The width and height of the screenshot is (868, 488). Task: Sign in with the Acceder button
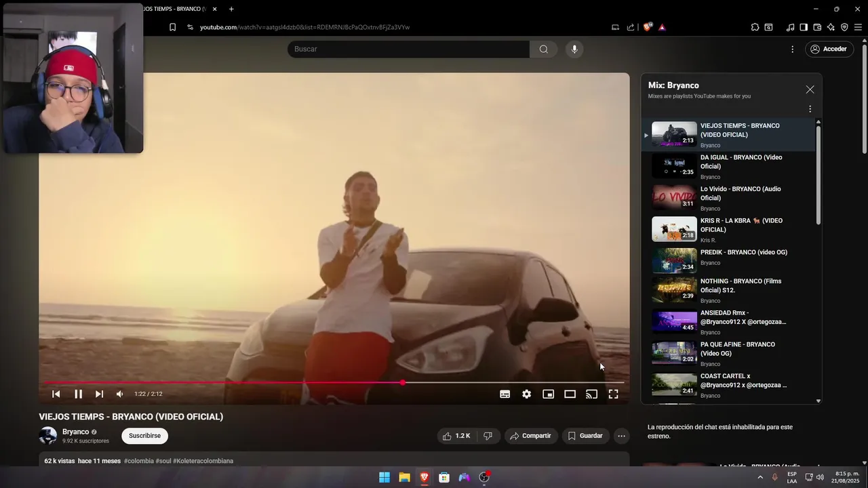tap(829, 49)
